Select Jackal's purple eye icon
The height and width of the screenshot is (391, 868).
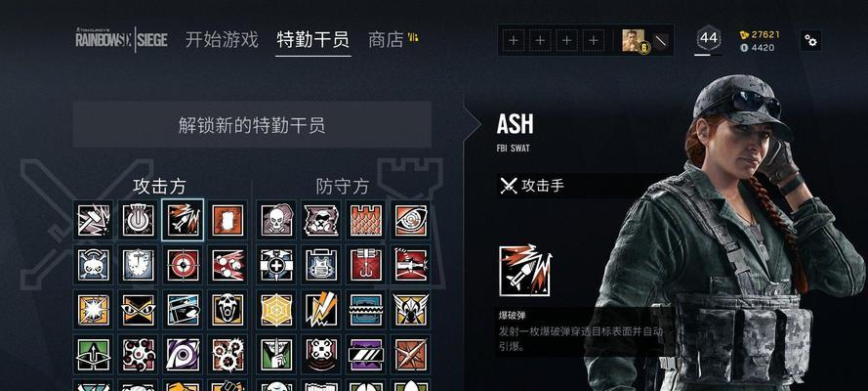183,355
